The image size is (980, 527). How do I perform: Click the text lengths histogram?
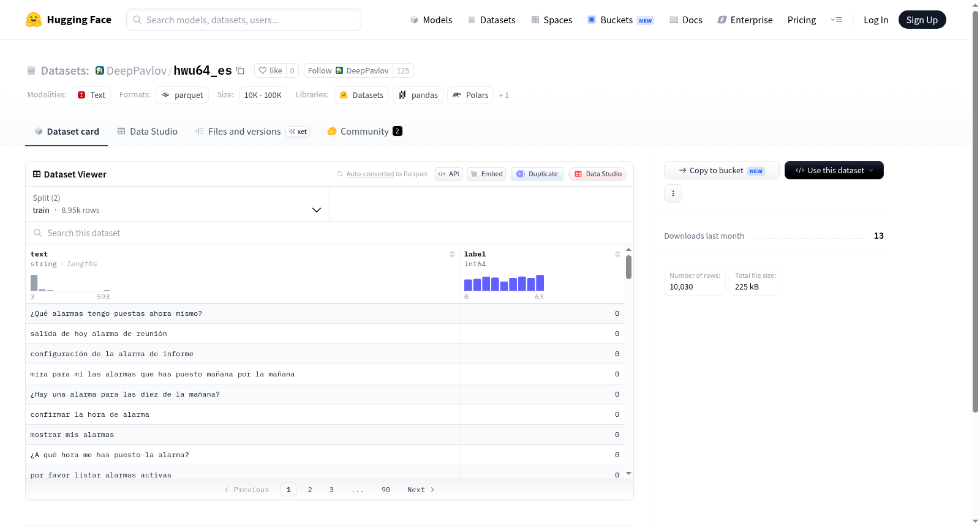[70, 283]
